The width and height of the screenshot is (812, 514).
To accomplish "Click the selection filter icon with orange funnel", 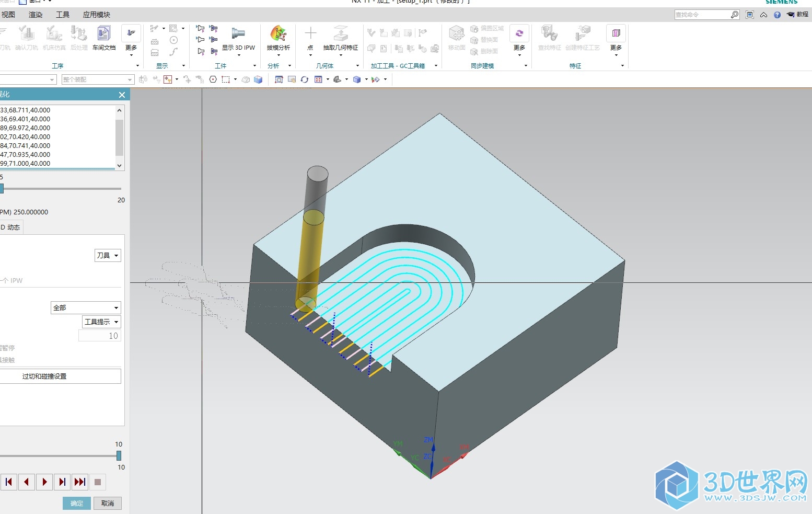I will click(168, 79).
